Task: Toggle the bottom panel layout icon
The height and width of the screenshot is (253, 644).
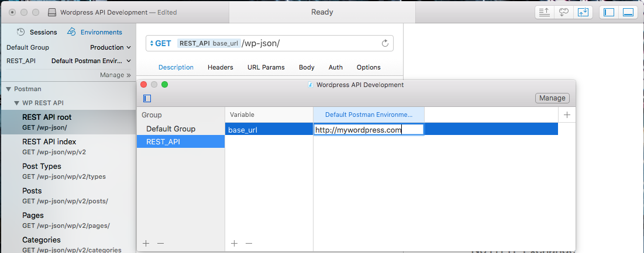Action: pos(628,12)
